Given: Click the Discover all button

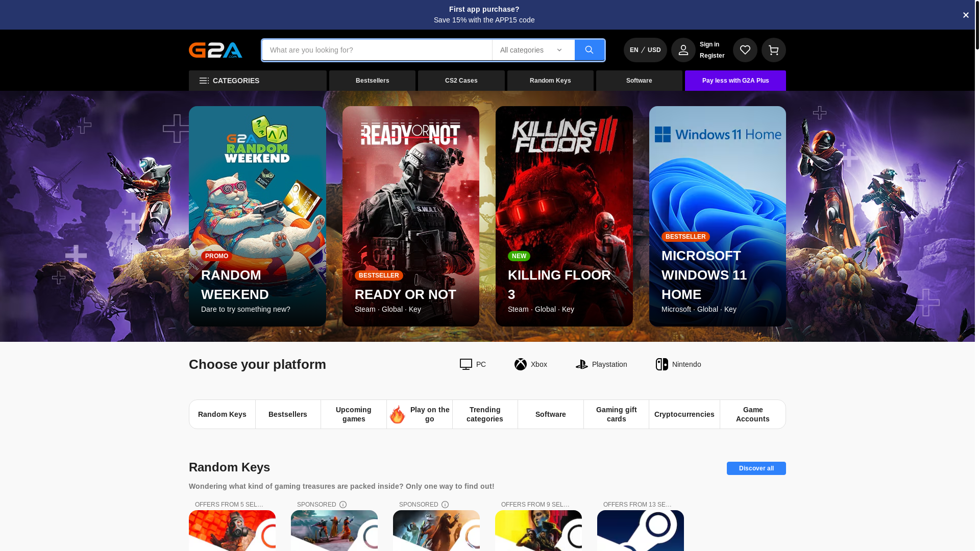Looking at the screenshot, I should pyautogui.click(x=756, y=468).
